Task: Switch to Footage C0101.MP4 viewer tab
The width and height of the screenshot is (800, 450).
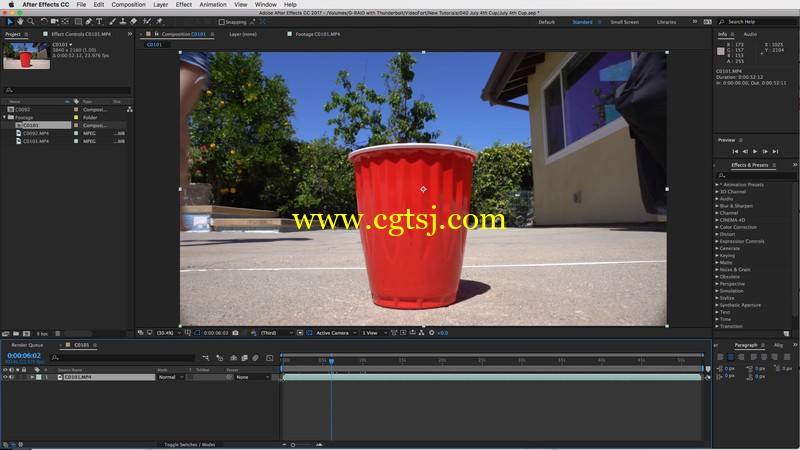Action: 317,34
